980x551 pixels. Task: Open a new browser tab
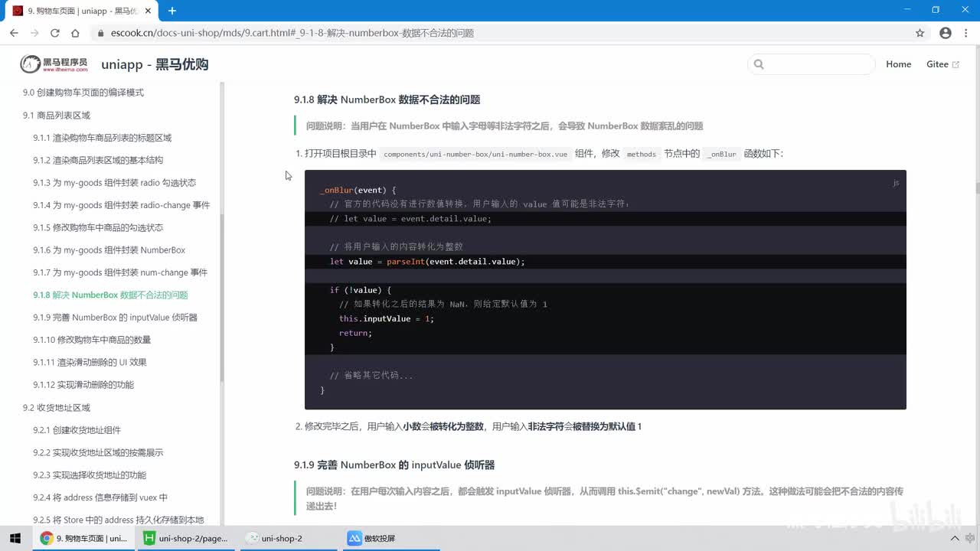click(x=172, y=11)
